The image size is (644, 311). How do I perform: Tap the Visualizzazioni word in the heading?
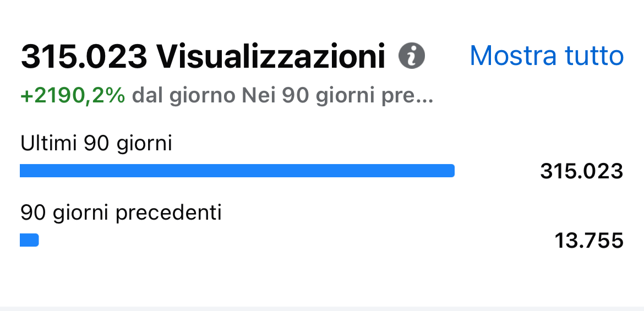pyautogui.click(x=271, y=56)
